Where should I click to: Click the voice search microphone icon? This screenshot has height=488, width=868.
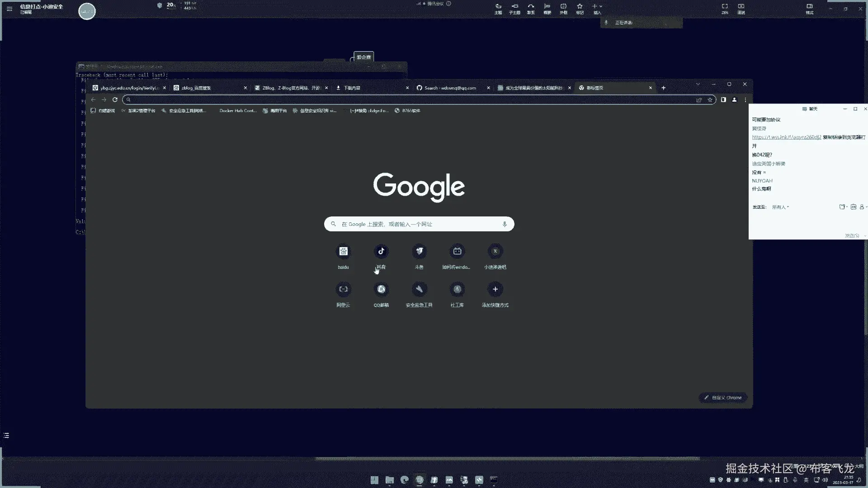505,224
